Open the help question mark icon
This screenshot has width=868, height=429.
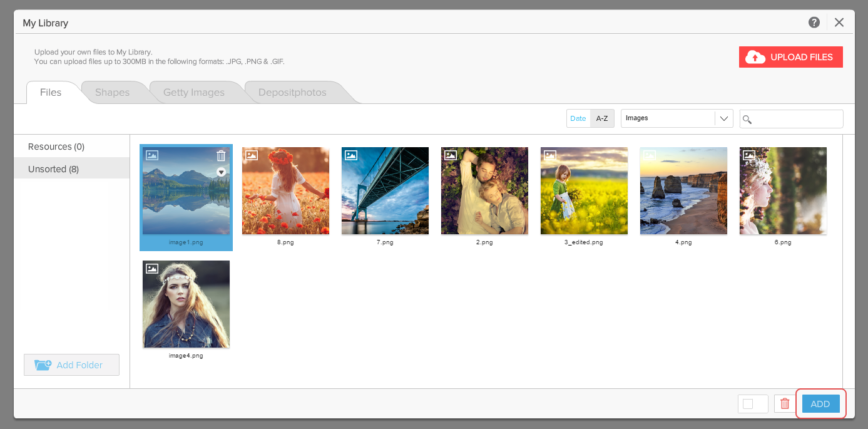814,23
